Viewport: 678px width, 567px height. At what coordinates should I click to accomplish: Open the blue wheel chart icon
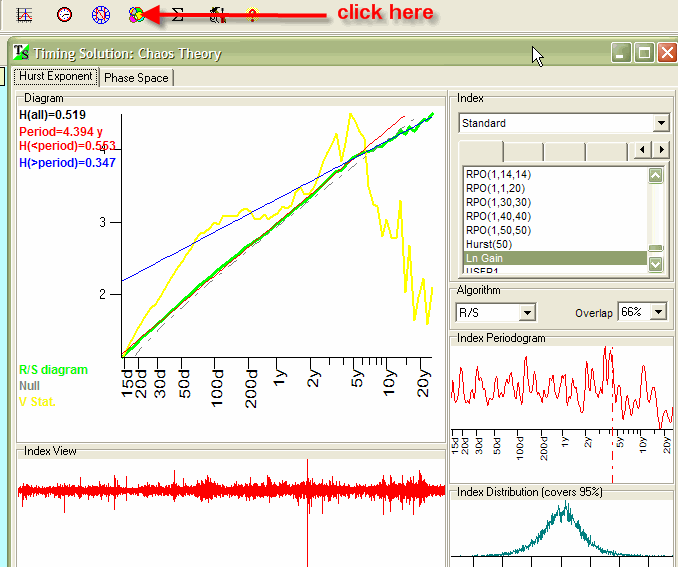click(100, 14)
